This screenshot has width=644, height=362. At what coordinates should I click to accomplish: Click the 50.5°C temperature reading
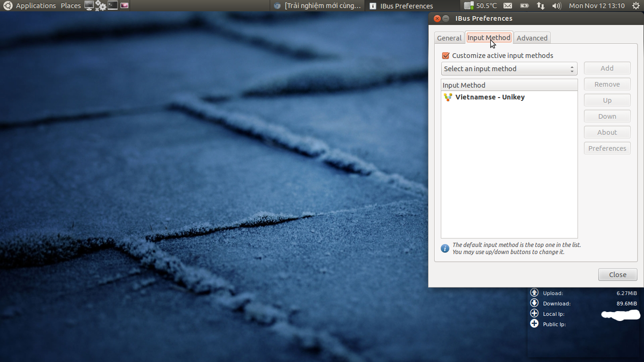[487, 6]
